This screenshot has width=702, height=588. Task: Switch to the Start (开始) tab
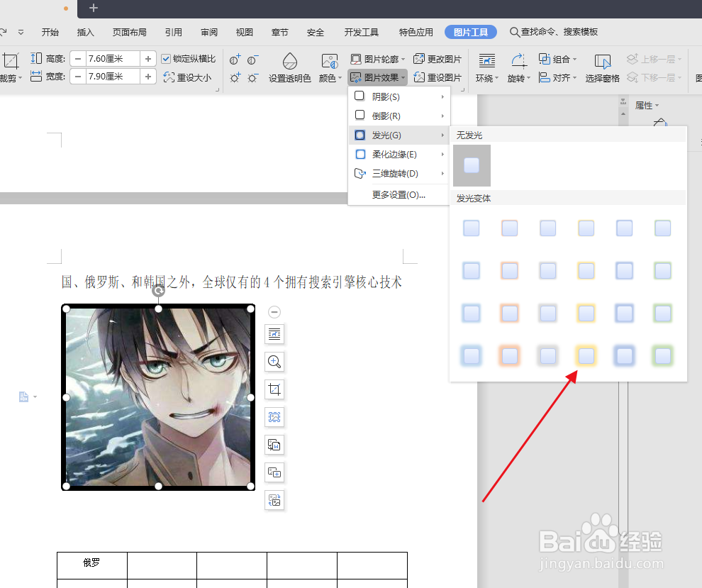pyautogui.click(x=50, y=32)
